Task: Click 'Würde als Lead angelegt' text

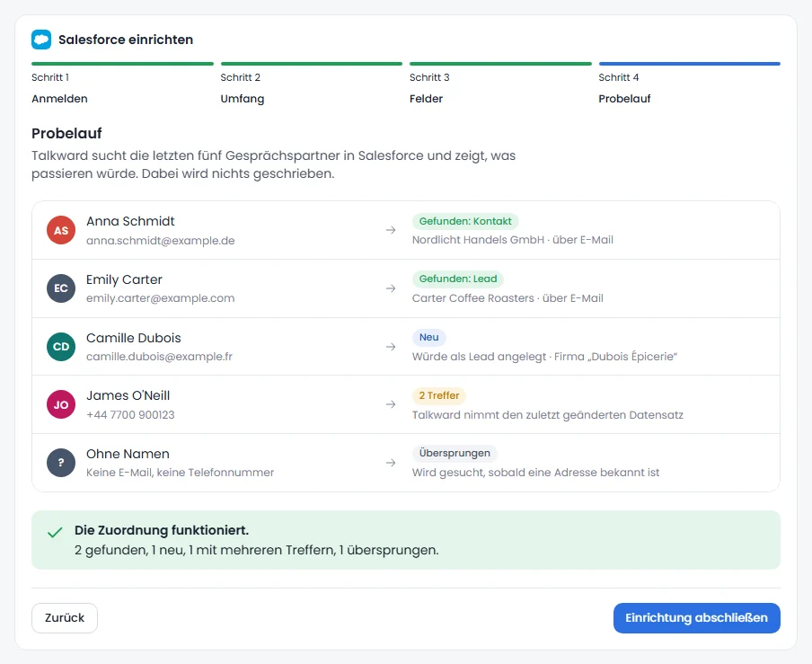Action: coord(479,357)
